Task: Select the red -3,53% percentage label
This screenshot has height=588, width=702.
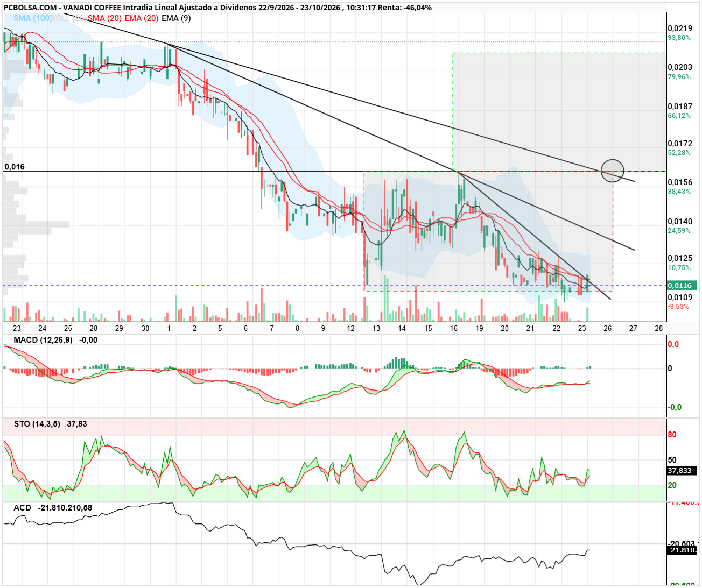Action: coord(678,307)
